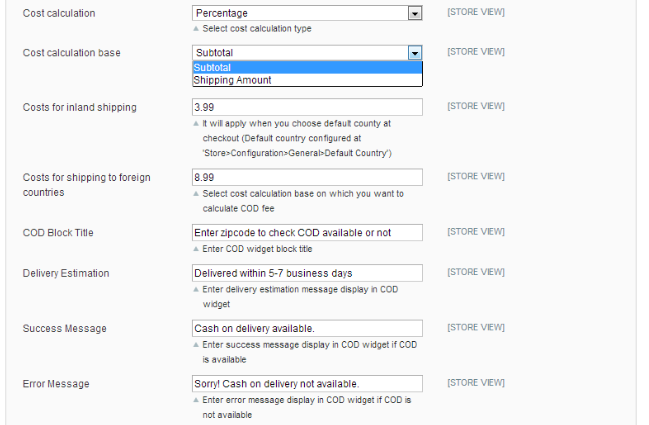Open the Cost calculation Percentage dropdown
649x425 pixels.
(306, 13)
